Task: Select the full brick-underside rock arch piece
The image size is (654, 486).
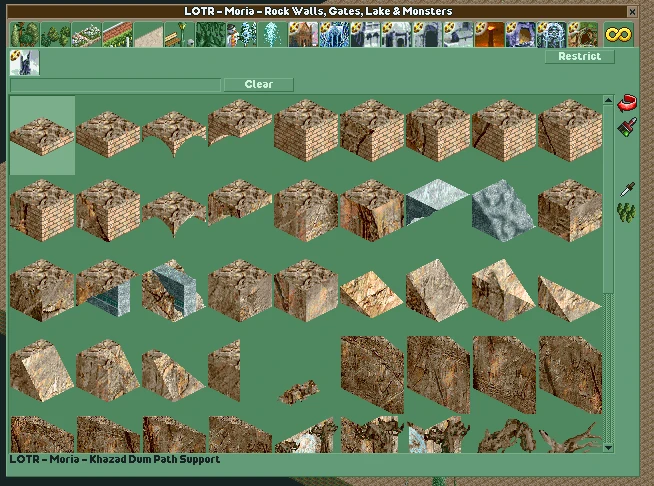Action: tap(174, 134)
